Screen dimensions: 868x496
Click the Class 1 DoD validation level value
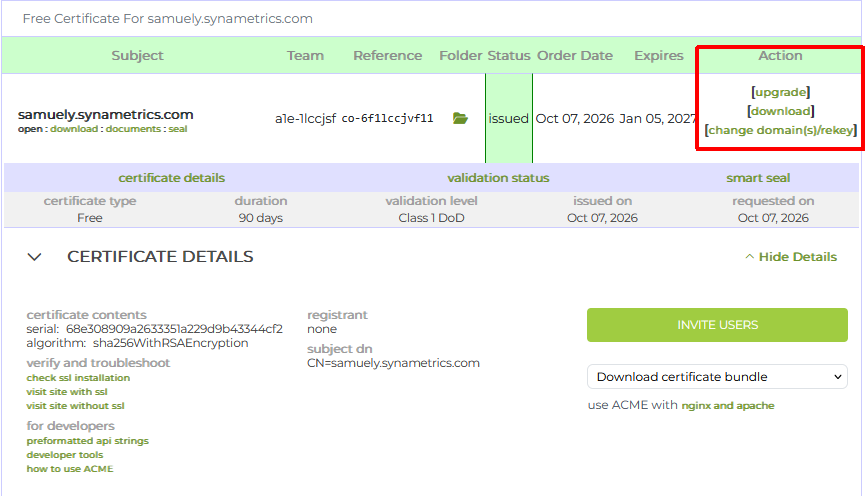coord(431,218)
